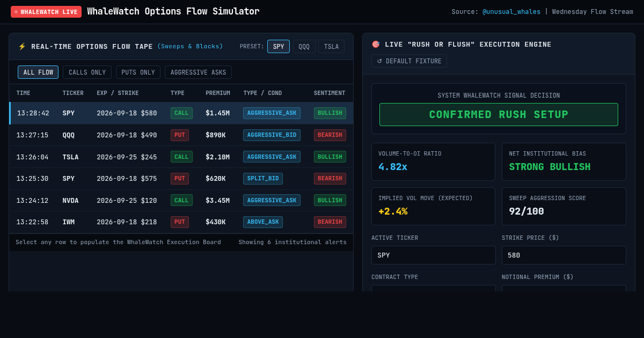
Task: Click the BULLISH badge in NVDA row
Action: pos(330,200)
